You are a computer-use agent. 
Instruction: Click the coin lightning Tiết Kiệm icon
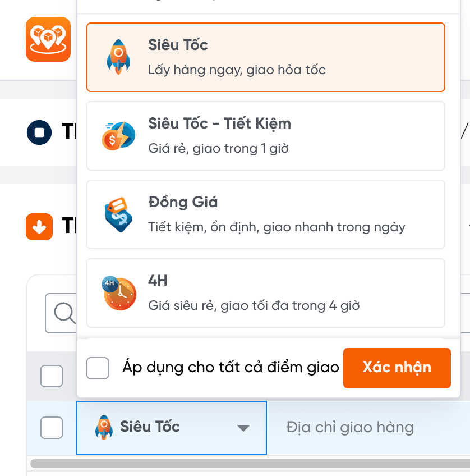point(118,136)
